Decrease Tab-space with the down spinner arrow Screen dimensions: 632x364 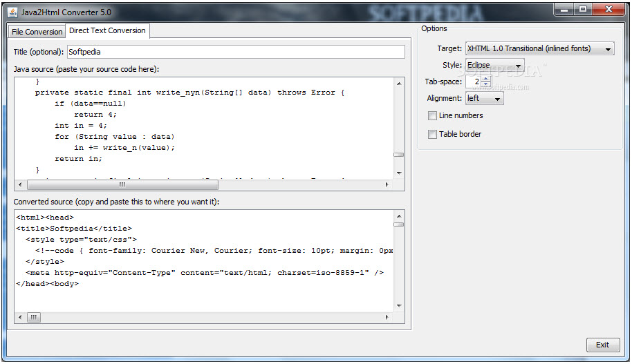(x=486, y=84)
